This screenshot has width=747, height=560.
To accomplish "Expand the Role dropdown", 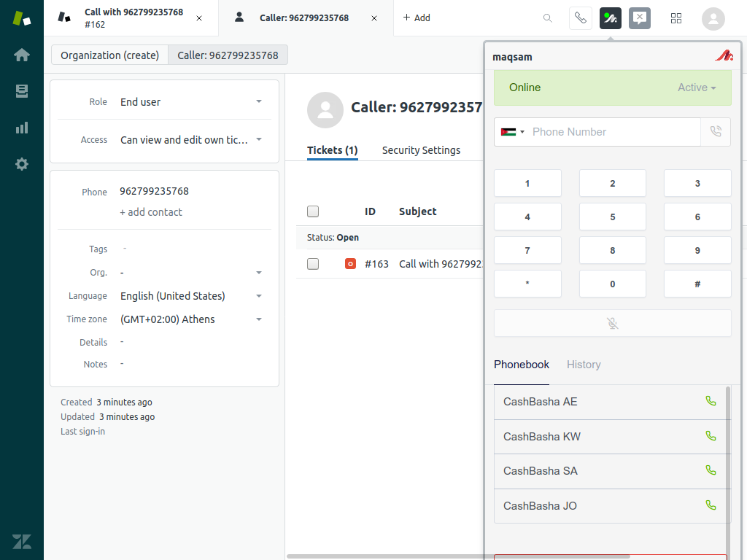I will tap(259, 102).
